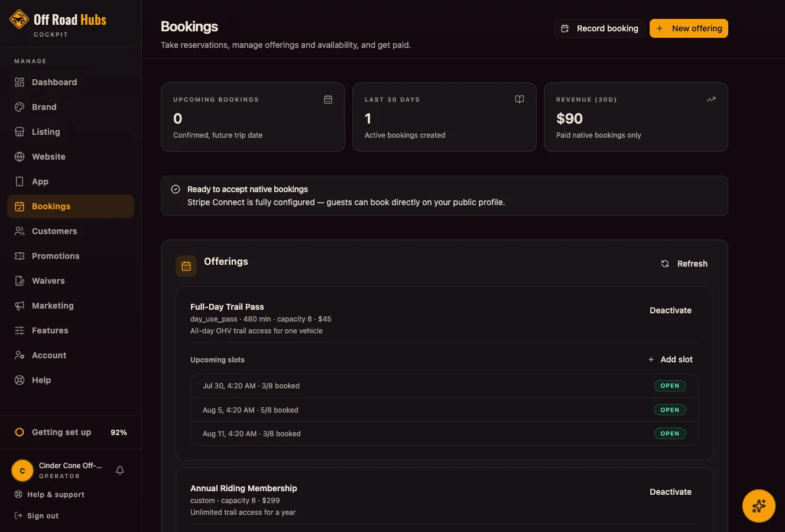The height and width of the screenshot is (532, 785).
Task: Click the Cinder Cone operator avatar
Action: click(x=22, y=471)
